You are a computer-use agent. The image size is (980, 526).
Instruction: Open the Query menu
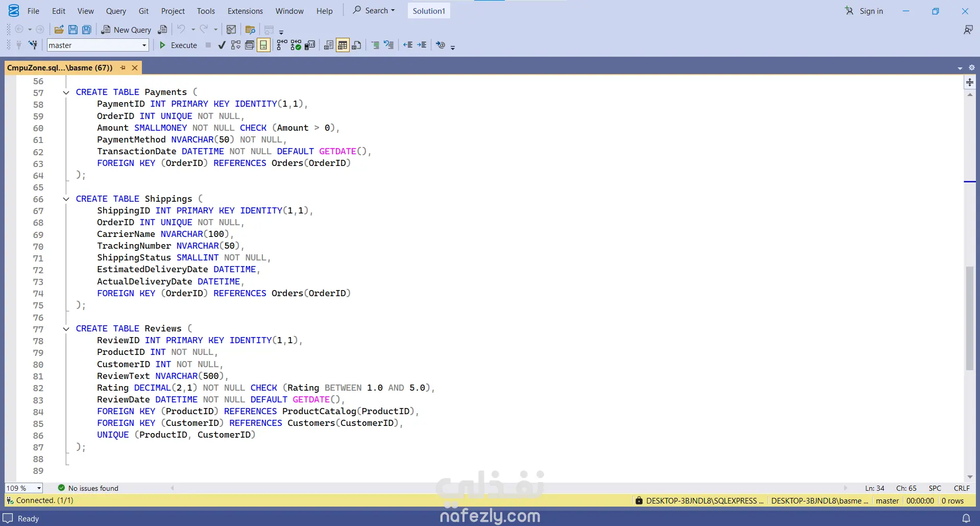click(116, 11)
